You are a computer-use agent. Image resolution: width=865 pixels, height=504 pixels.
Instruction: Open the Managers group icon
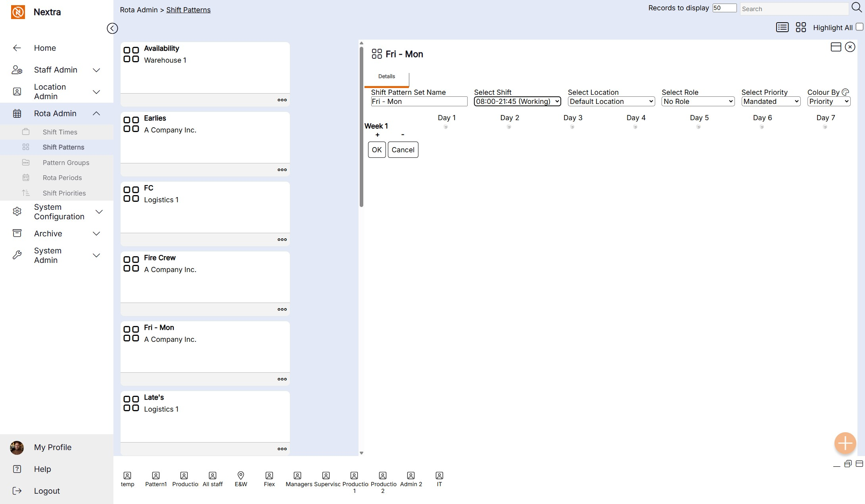point(297,475)
